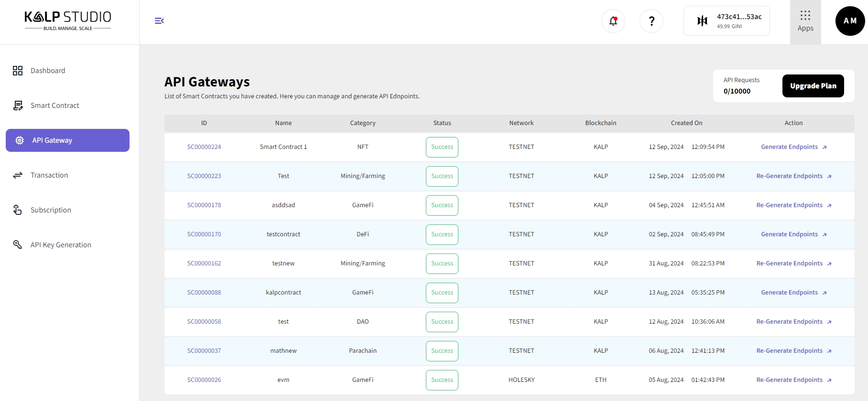Click the Dashboard grid icon

(18, 71)
